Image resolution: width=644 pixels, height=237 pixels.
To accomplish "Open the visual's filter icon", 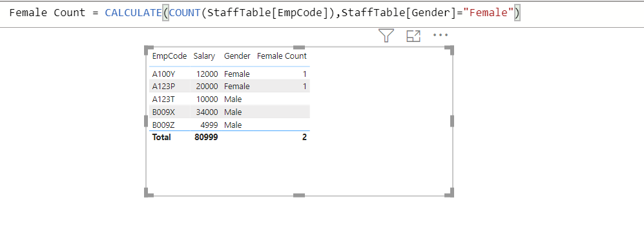I will coord(386,36).
